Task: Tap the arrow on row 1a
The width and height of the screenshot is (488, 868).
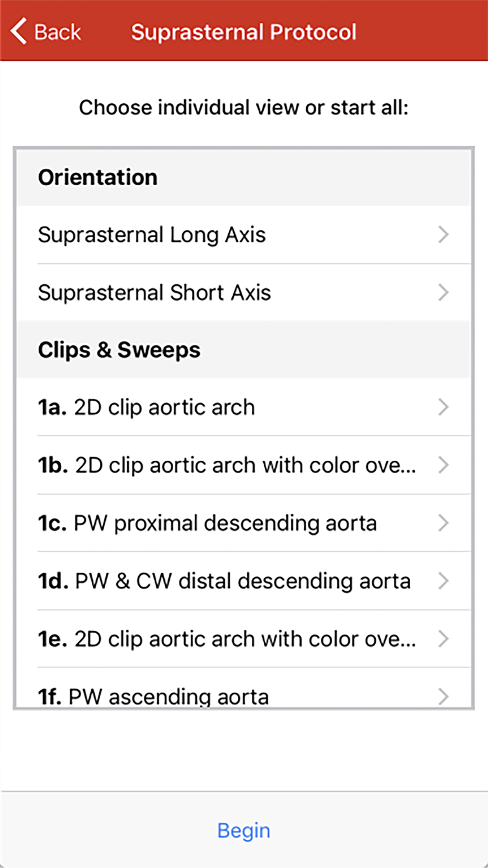Action: [x=443, y=407]
